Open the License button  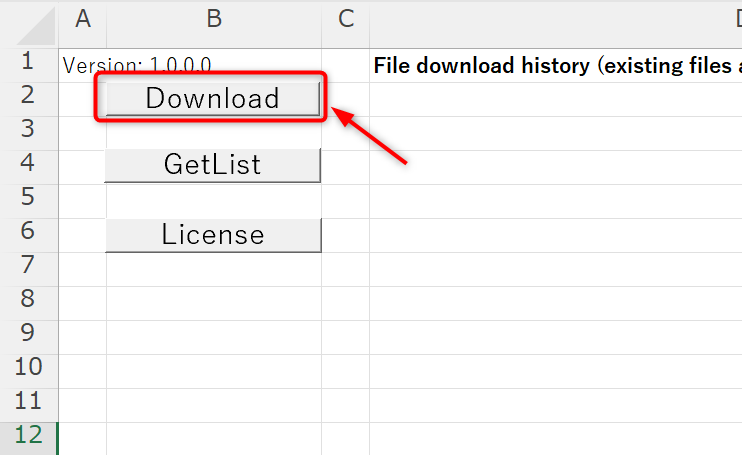pos(212,235)
